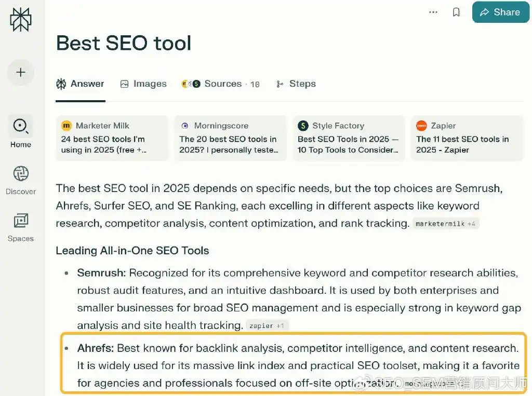Open a new thread with the plus icon
This screenshot has width=532, height=396.
pyautogui.click(x=20, y=73)
